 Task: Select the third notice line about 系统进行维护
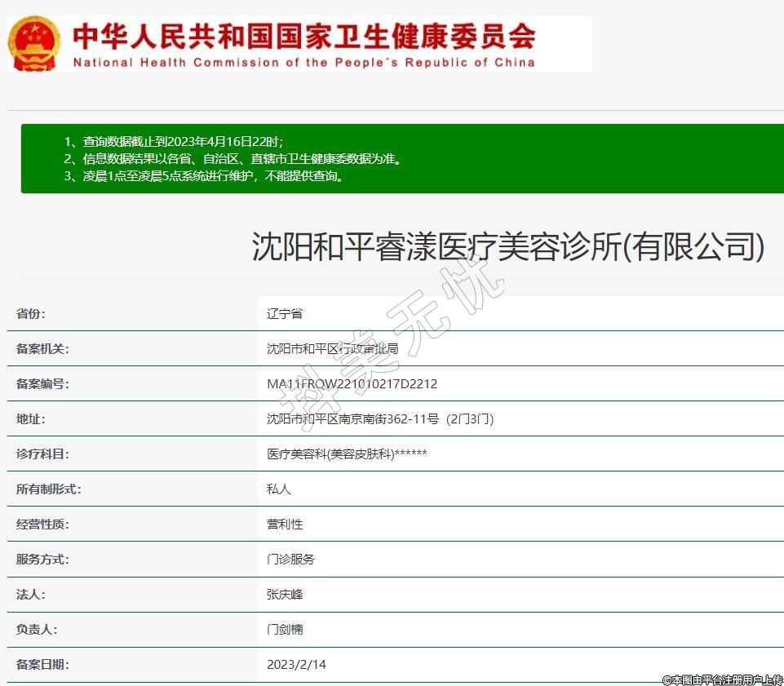[x=204, y=175]
